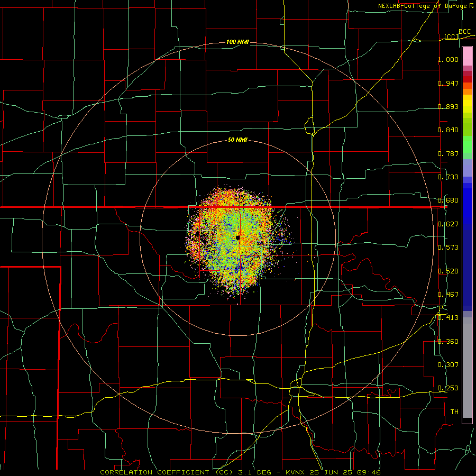Click the NEXLAB-College of DuPage credit text
The image size is (476, 476).
(x=426, y=6)
